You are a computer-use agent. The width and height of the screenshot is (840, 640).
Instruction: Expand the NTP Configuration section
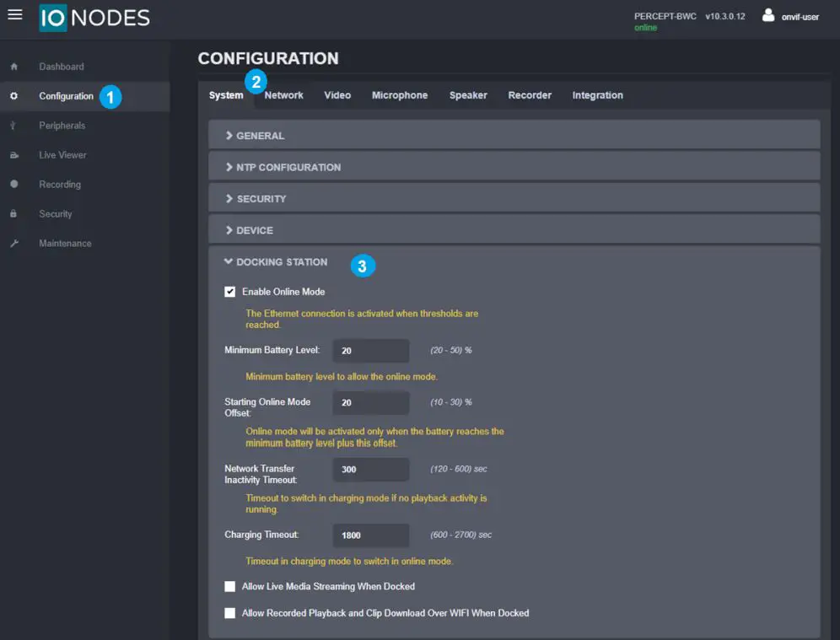pyautogui.click(x=288, y=167)
